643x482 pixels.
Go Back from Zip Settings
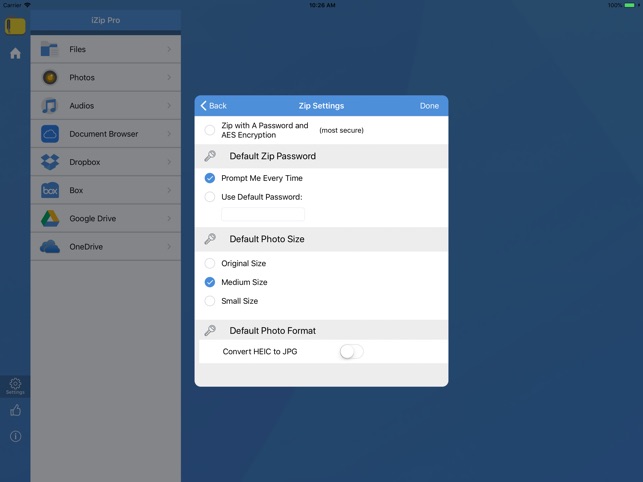pos(213,106)
